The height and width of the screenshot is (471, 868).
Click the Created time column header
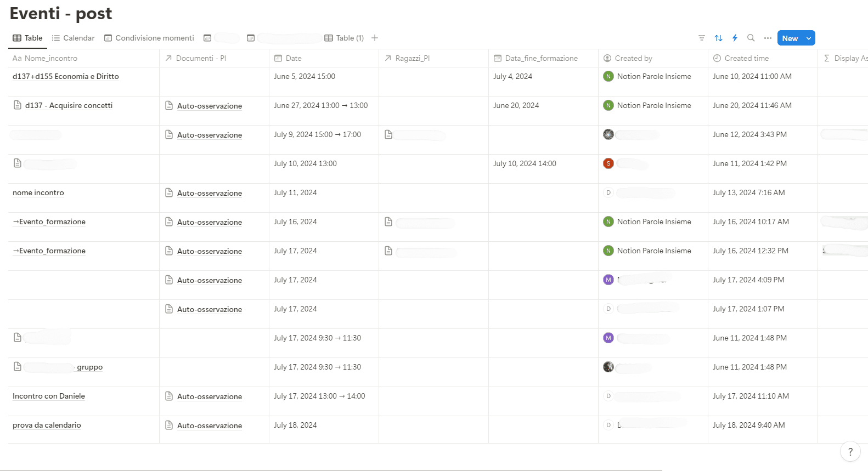pyautogui.click(x=763, y=58)
